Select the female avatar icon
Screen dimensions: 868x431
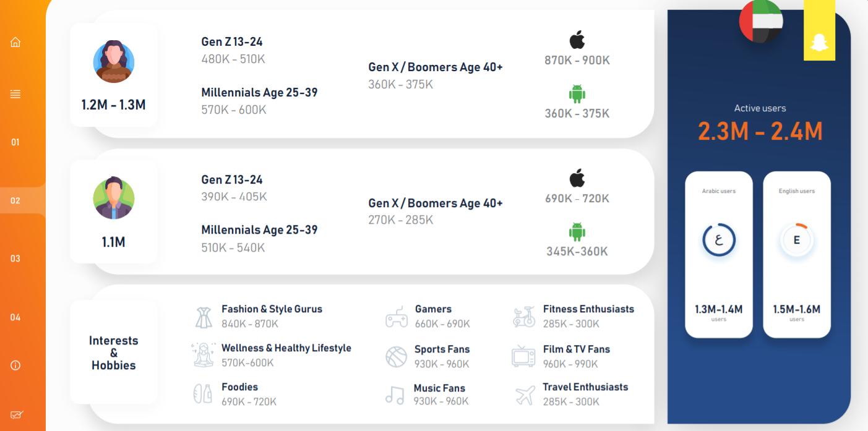point(114,62)
